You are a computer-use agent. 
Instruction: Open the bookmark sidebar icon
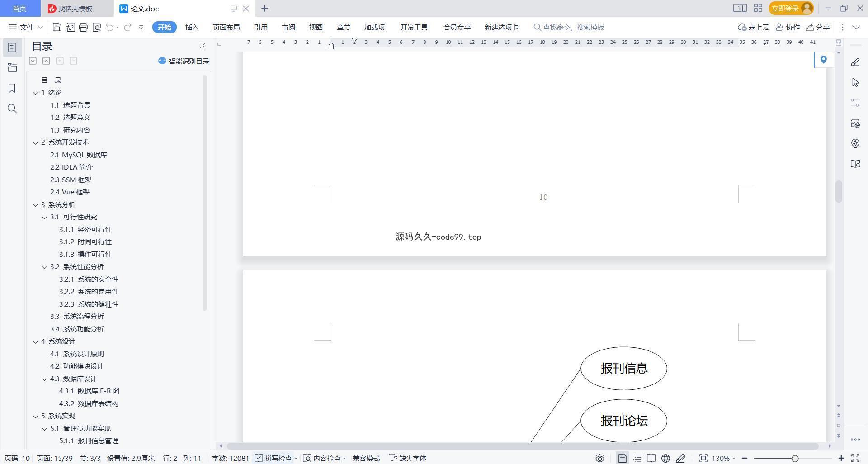point(12,88)
